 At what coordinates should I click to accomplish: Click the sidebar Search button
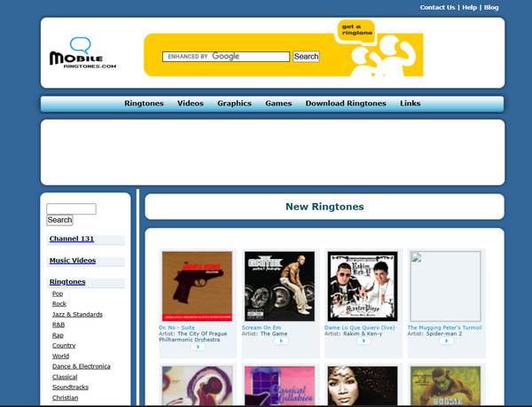(x=59, y=220)
